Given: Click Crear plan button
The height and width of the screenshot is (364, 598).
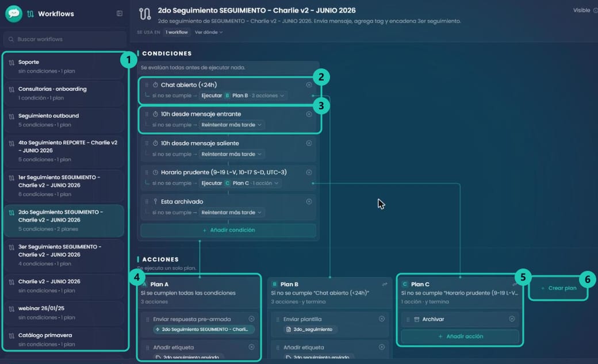Looking at the screenshot, I should pyautogui.click(x=558, y=288).
